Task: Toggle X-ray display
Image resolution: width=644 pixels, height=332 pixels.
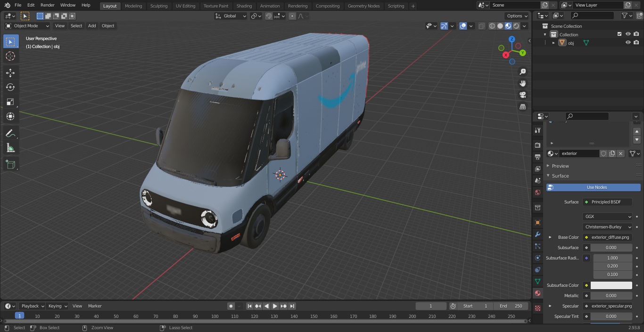Action: [x=481, y=26]
